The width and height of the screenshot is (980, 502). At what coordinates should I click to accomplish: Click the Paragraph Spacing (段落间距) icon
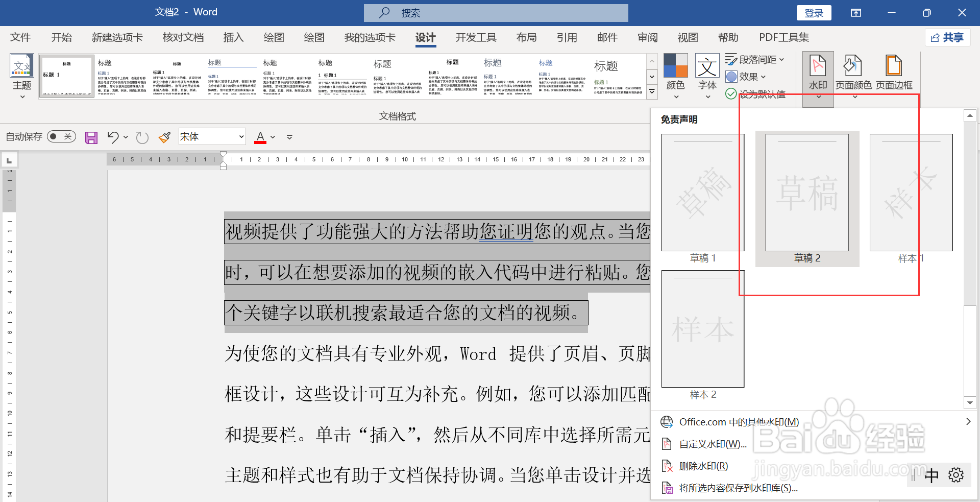click(x=731, y=60)
